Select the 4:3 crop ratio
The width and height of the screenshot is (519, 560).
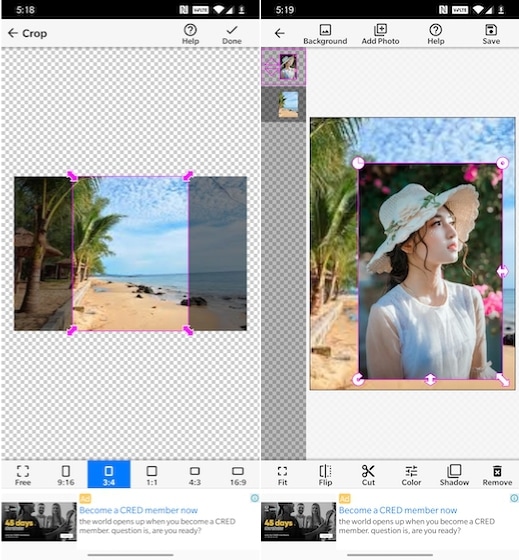195,475
